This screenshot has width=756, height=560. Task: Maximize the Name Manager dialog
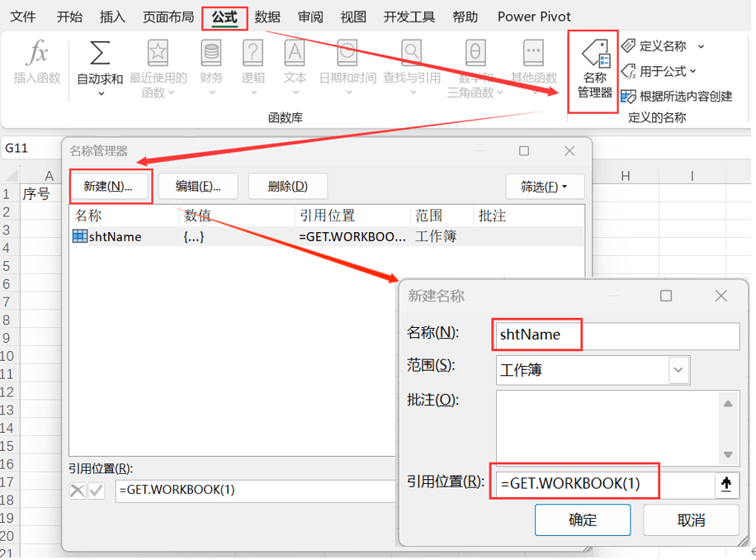(x=524, y=151)
